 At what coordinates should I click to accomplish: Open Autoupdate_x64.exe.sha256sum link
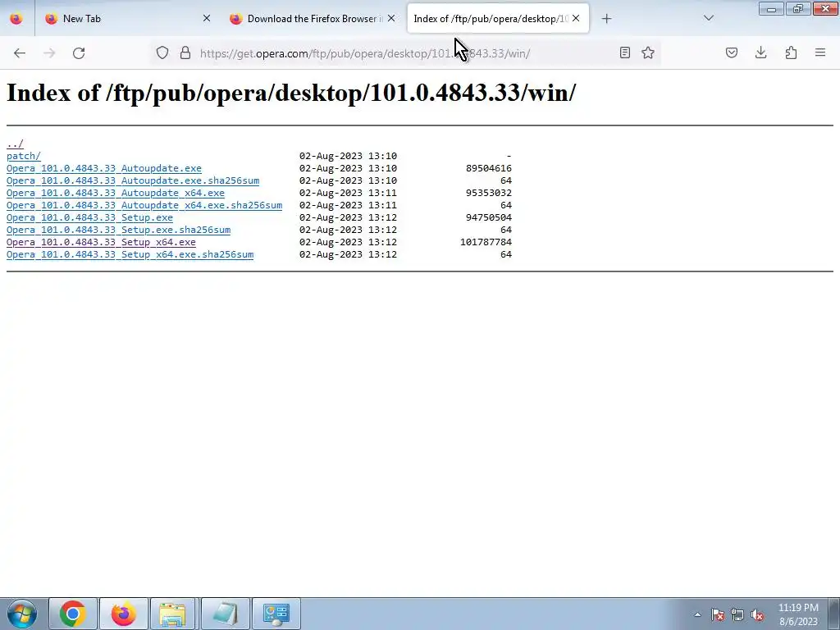144,205
